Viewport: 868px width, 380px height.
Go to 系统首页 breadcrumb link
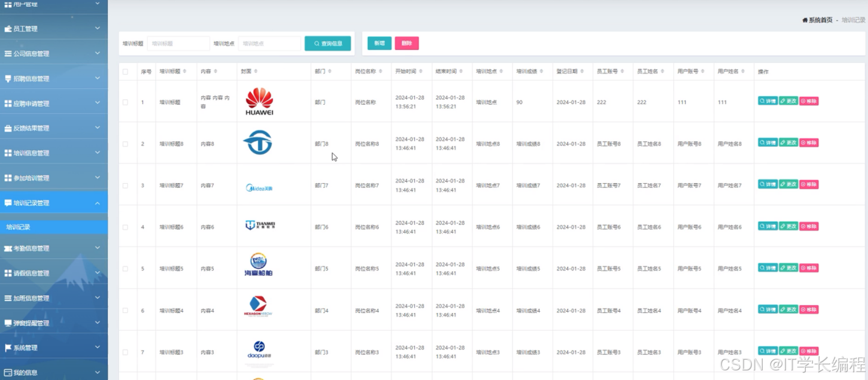[x=821, y=20]
